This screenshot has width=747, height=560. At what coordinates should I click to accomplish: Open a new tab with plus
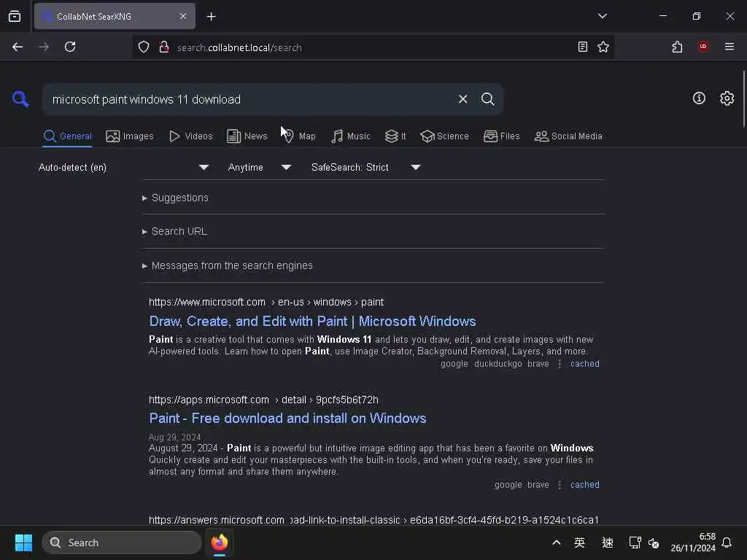click(211, 17)
